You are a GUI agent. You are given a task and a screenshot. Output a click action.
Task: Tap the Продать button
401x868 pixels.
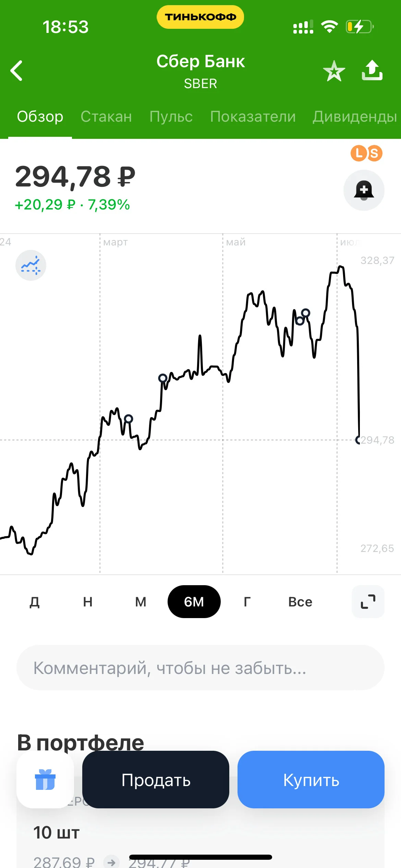[156, 780]
